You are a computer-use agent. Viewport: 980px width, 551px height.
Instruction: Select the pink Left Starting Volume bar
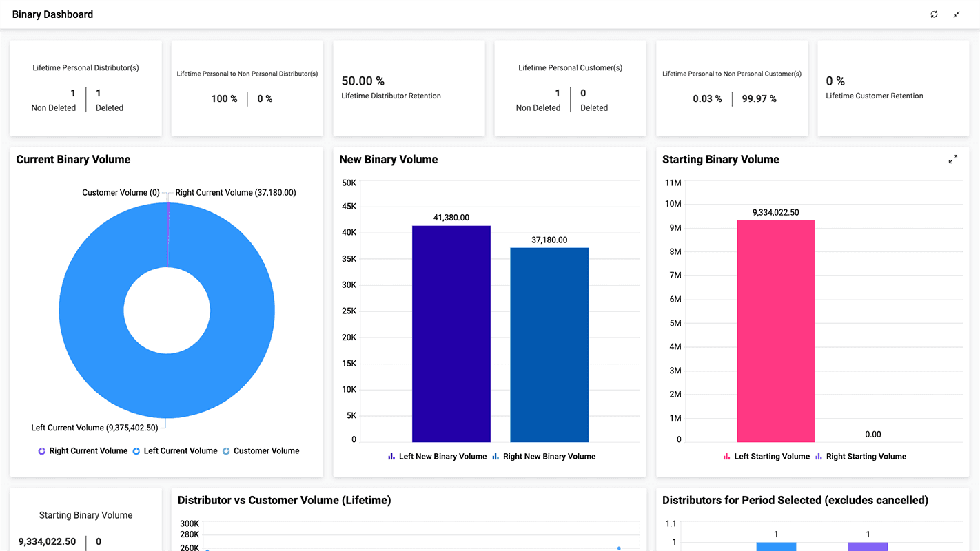776,331
